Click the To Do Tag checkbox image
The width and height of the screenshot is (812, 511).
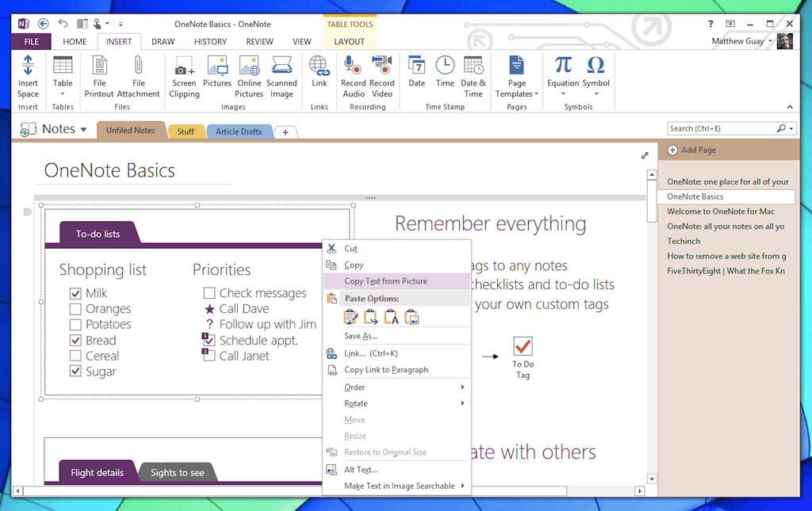point(523,346)
